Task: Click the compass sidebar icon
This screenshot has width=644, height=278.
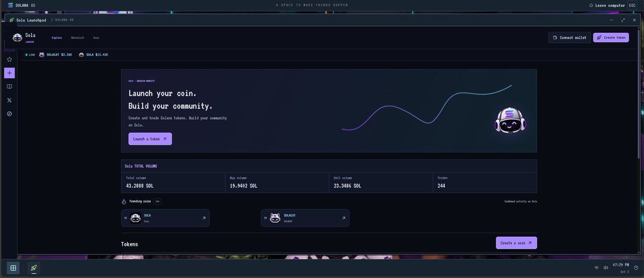Action: 9,114
